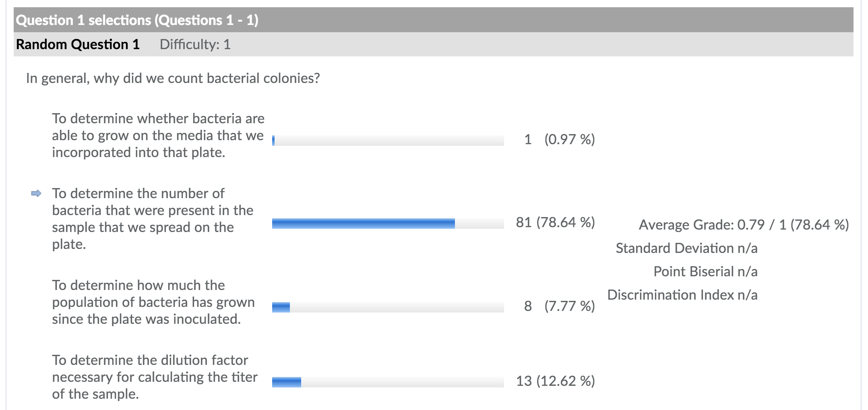Click the question 'why did we count bacterial colonies'
Viewport: 868px width, 410px height.
173,78
